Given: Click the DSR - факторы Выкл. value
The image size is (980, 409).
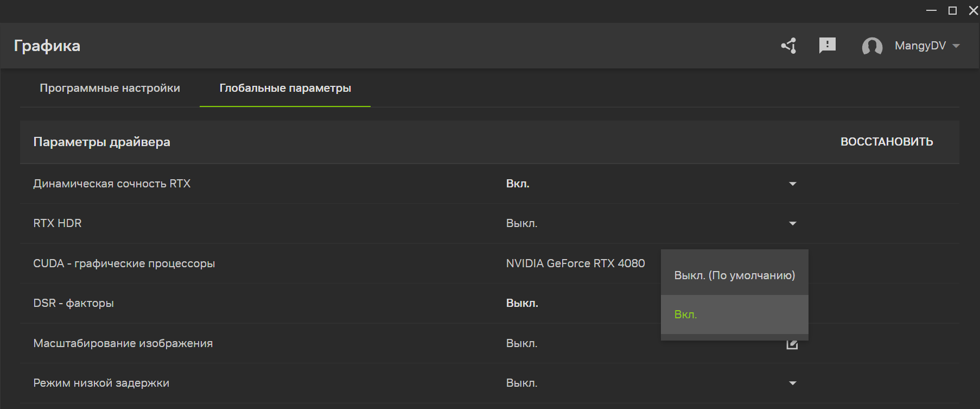Looking at the screenshot, I should tap(522, 303).
